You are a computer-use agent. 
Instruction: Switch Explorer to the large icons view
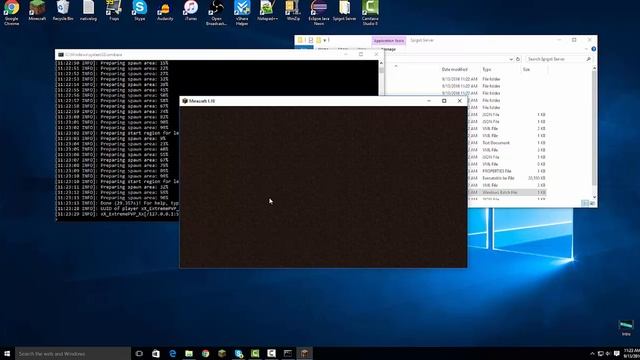[x=592, y=203]
